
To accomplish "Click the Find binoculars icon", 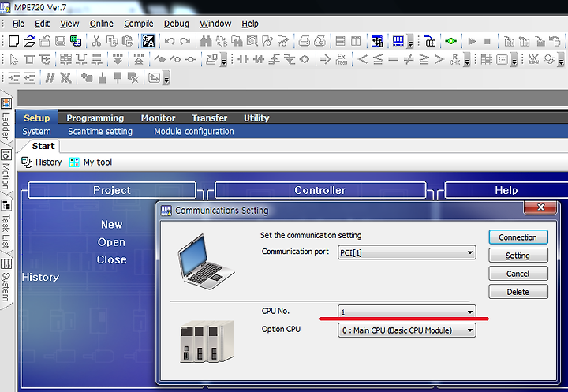I will pos(206,41).
